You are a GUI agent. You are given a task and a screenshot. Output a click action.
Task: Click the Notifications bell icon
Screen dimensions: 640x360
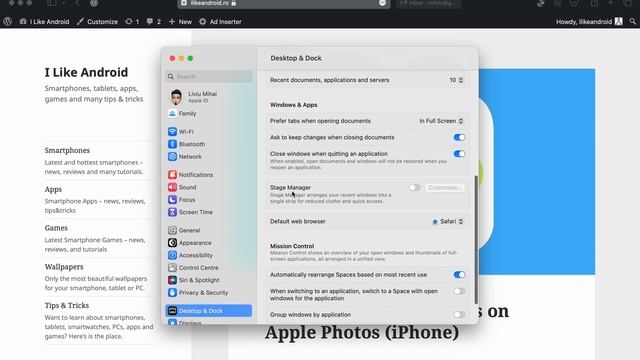172,174
